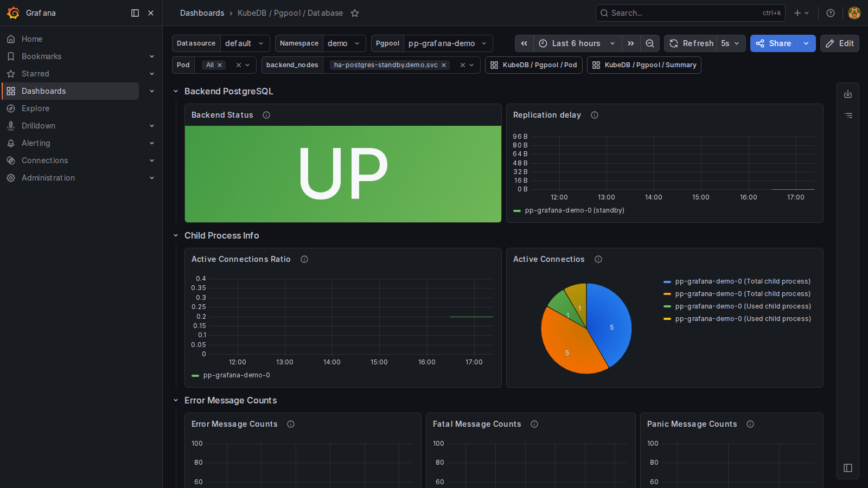Open the Namespace demo dropdown
The image size is (868, 488).
coord(344,43)
